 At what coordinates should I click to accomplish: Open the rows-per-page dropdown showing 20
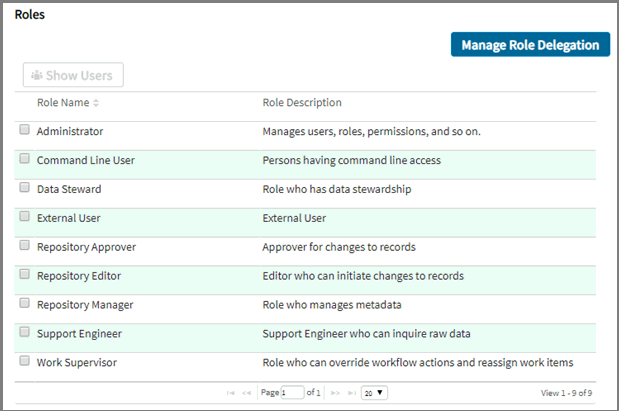(375, 393)
